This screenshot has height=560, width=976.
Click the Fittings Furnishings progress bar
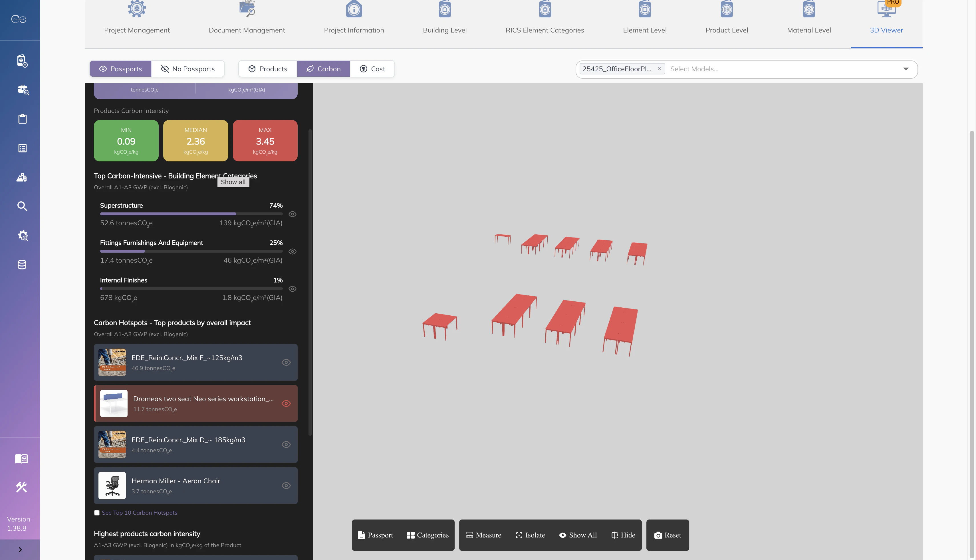pos(191,251)
